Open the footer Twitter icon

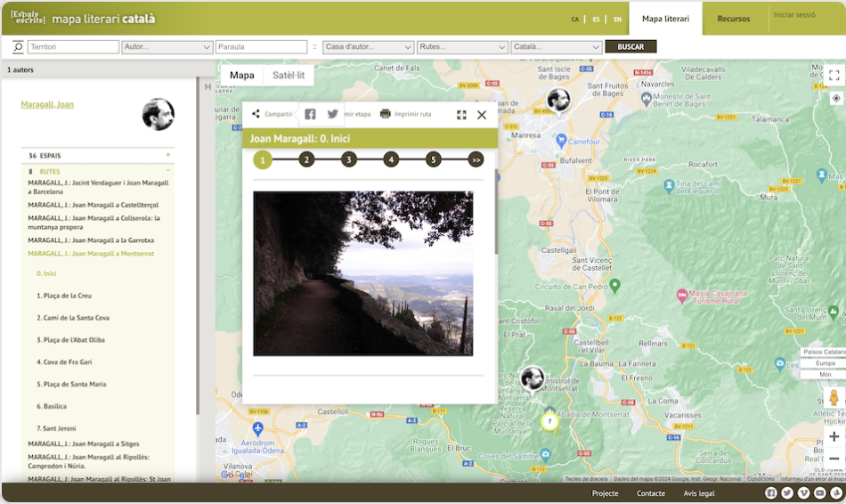pyautogui.click(x=787, y=492)
